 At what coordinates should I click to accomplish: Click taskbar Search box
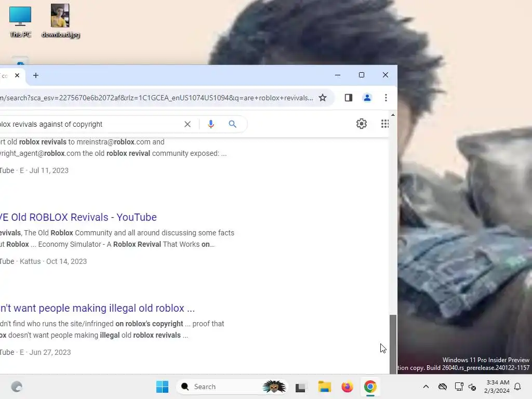click(x=231, y=387)
